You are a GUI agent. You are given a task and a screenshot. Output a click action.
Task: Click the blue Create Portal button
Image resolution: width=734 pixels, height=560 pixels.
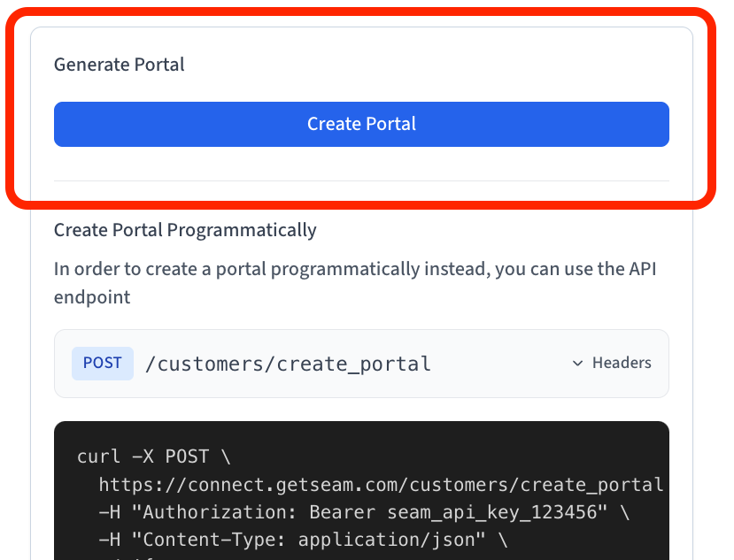click(361, 124)
